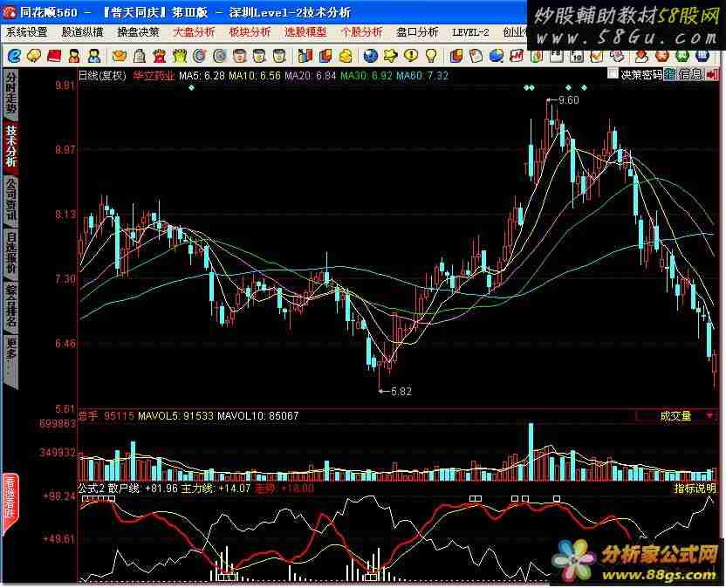This screenshot has height=588, width=726.
Task: Click the red exit arrow icon
Action: pos(712,74)
